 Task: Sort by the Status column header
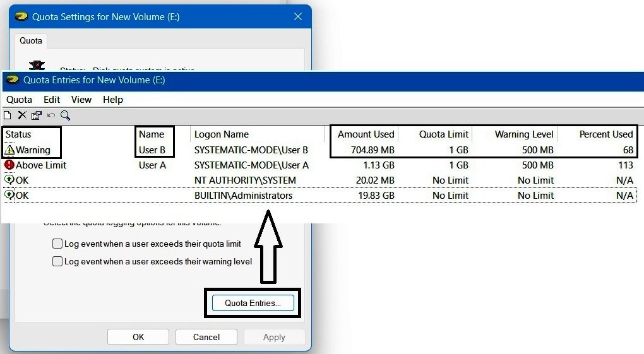pyautogui.click(x=18, y=134)
